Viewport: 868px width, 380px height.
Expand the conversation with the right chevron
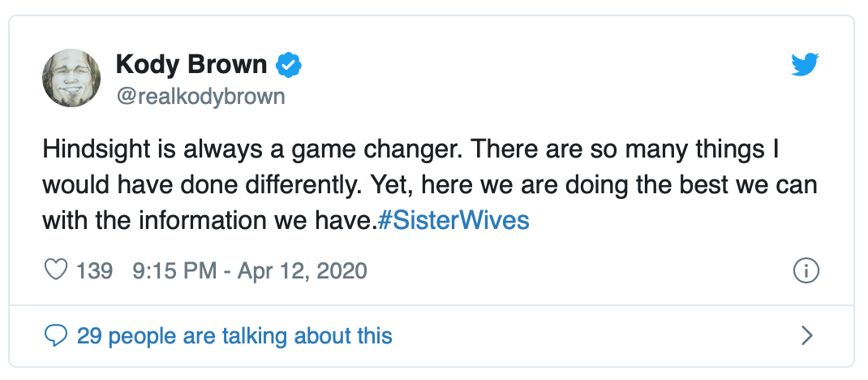coord(806,335)
